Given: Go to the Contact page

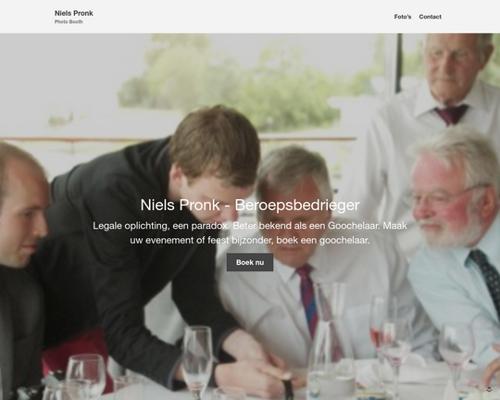Looking at the screenshot, I should 430,17.
